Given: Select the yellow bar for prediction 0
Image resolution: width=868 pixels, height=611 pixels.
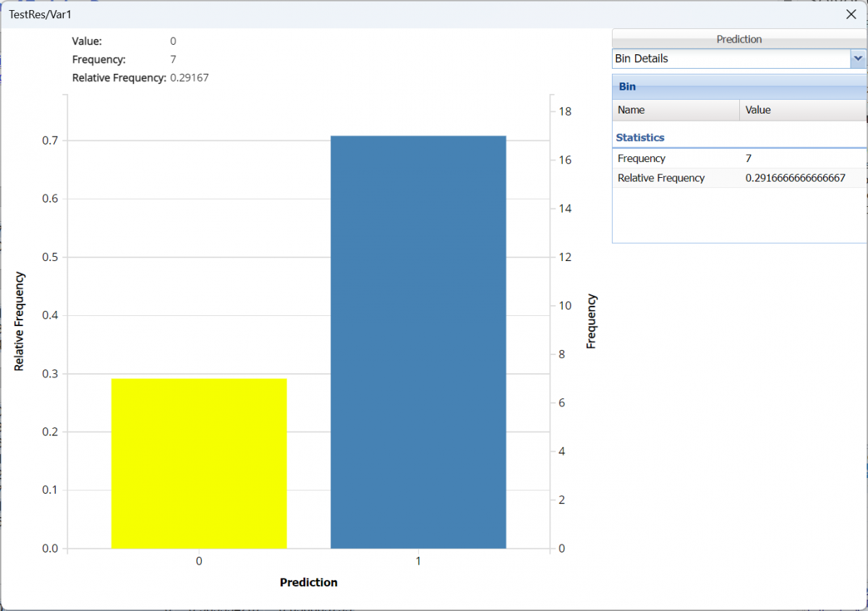Looking at the screenshot, I should pyautogui.click(x=199, y=463).
